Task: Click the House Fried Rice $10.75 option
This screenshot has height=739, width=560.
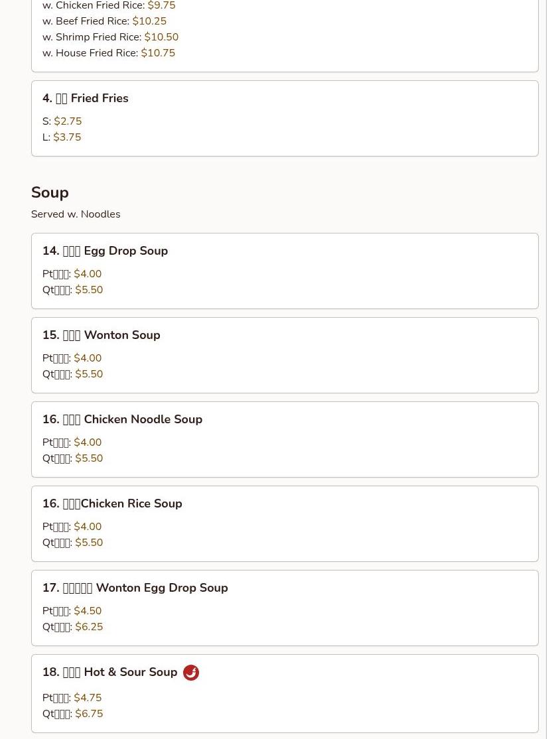Action: [109, 53]
